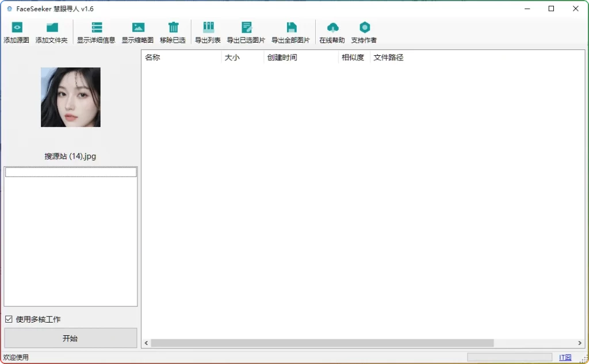589x364 pixels.
Task: Toggle the 使用多核工作 multi-core checkbox
Action: [8, 319]
